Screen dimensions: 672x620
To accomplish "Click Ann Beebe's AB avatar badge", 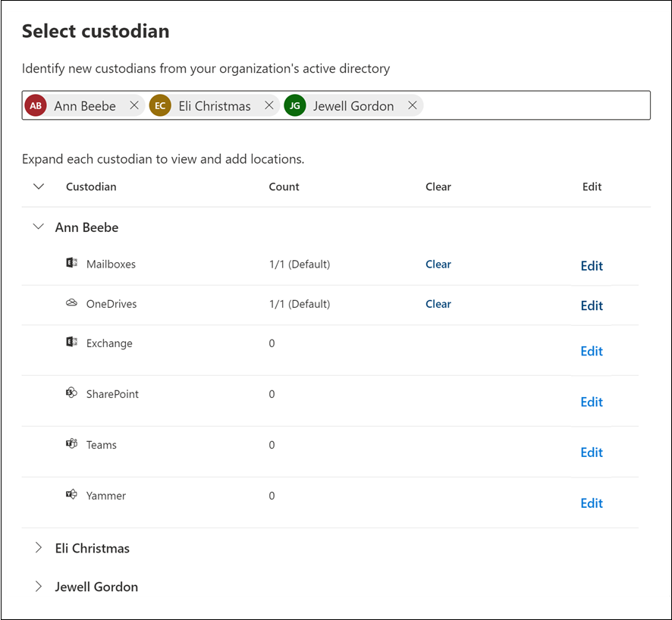I will [x=35, y=105].
